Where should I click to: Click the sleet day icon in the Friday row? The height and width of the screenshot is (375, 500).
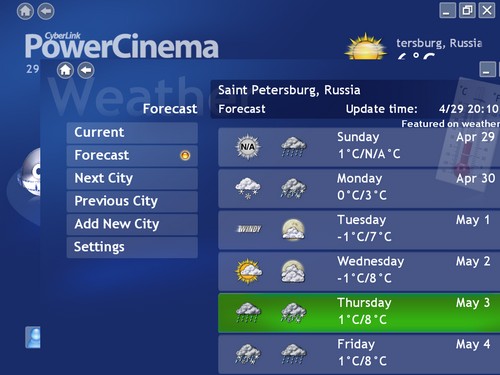[x=248, y=354]
